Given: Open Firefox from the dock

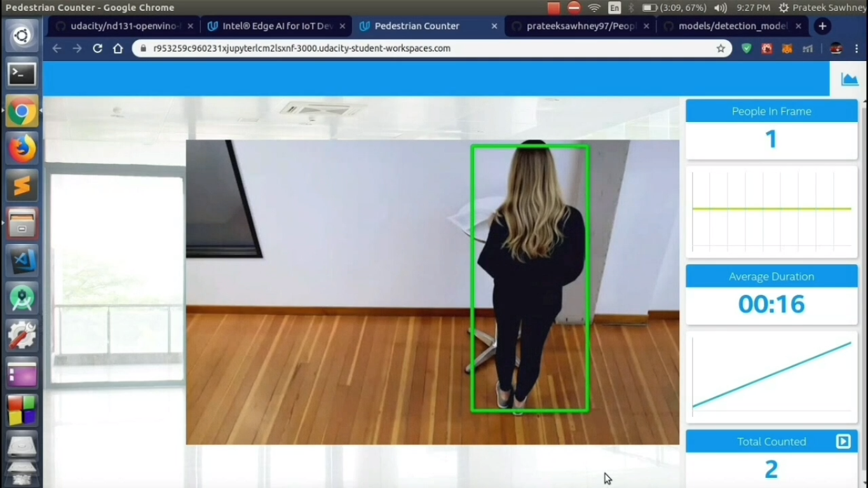Looking at the screenshot, I should (22, 149).
